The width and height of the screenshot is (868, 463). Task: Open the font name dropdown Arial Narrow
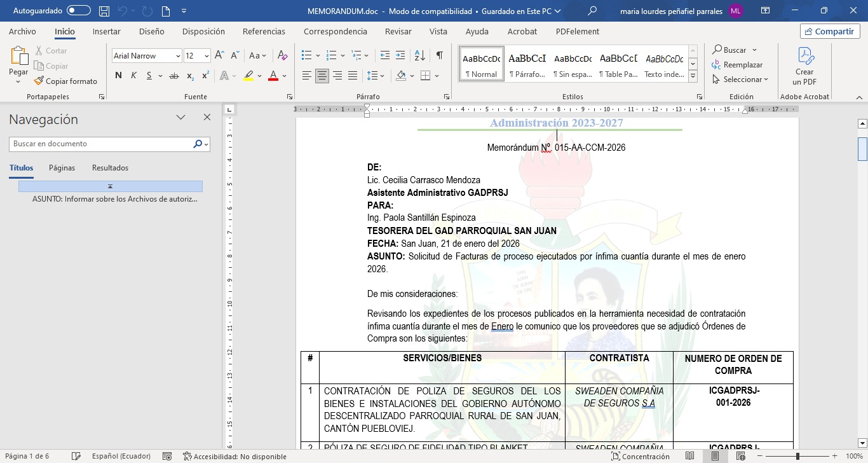coord(178,56)
